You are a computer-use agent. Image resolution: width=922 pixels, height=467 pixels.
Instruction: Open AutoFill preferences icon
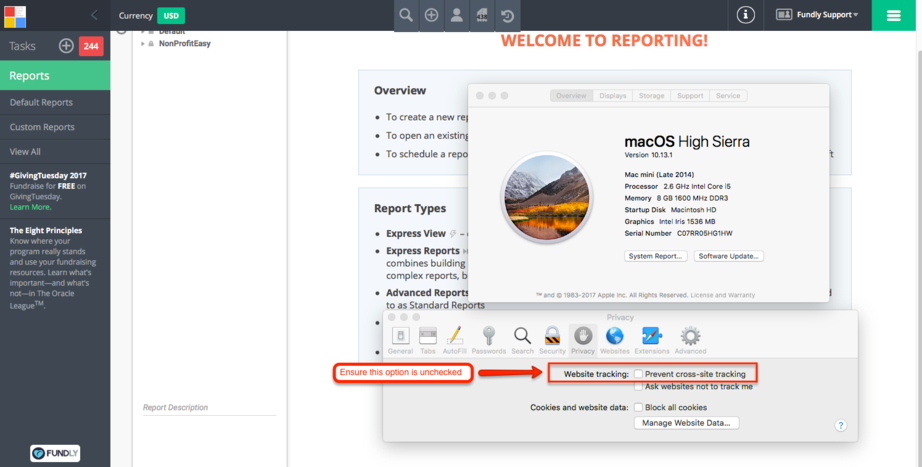click(455, 341)
